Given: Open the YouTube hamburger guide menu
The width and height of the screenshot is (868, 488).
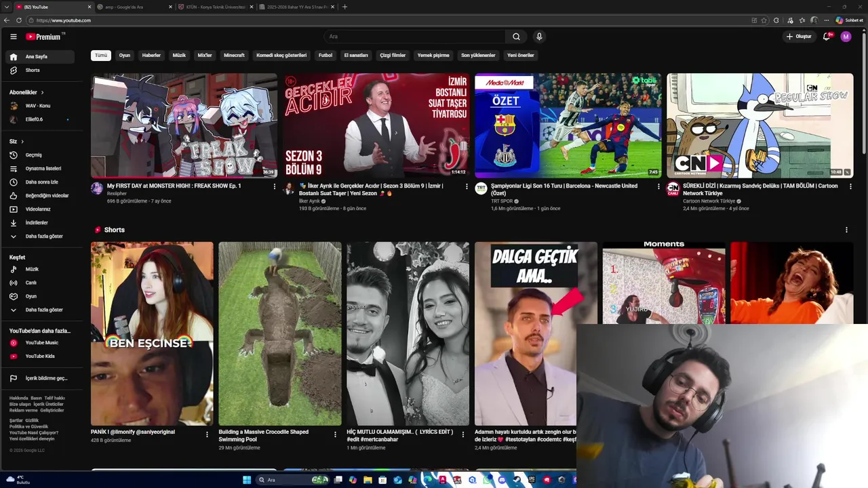Looking at the screenshot, I should [x=13, y=37].
